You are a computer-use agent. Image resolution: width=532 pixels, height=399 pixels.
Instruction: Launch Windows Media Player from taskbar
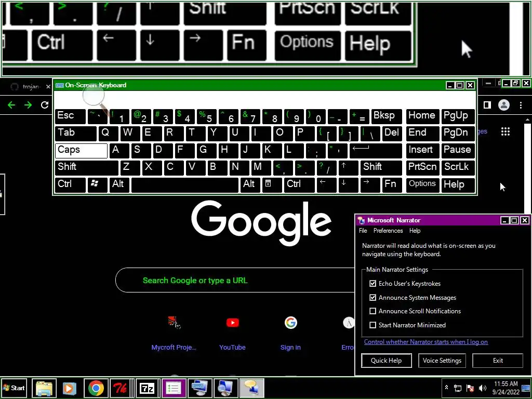(x=70, y=388)
